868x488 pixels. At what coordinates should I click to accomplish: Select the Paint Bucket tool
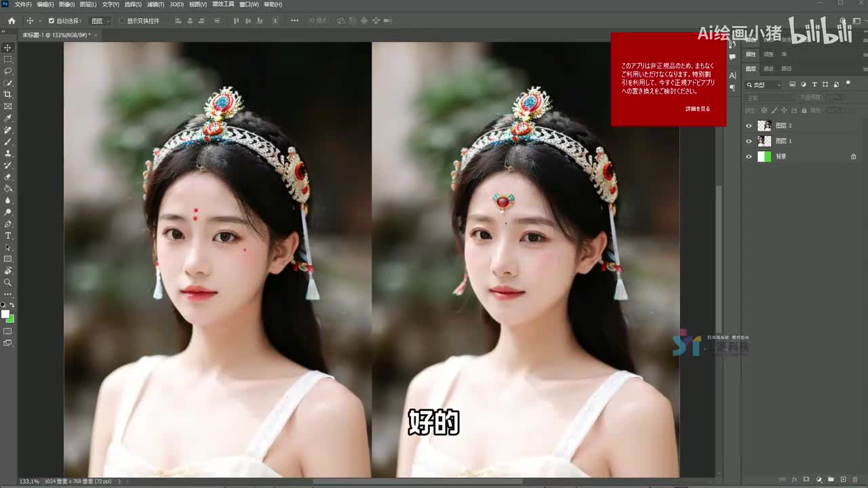coord(8,188)
